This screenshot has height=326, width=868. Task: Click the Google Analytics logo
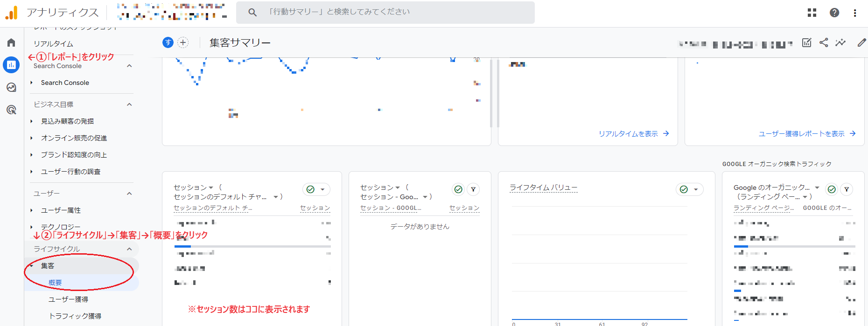[11, 13]
